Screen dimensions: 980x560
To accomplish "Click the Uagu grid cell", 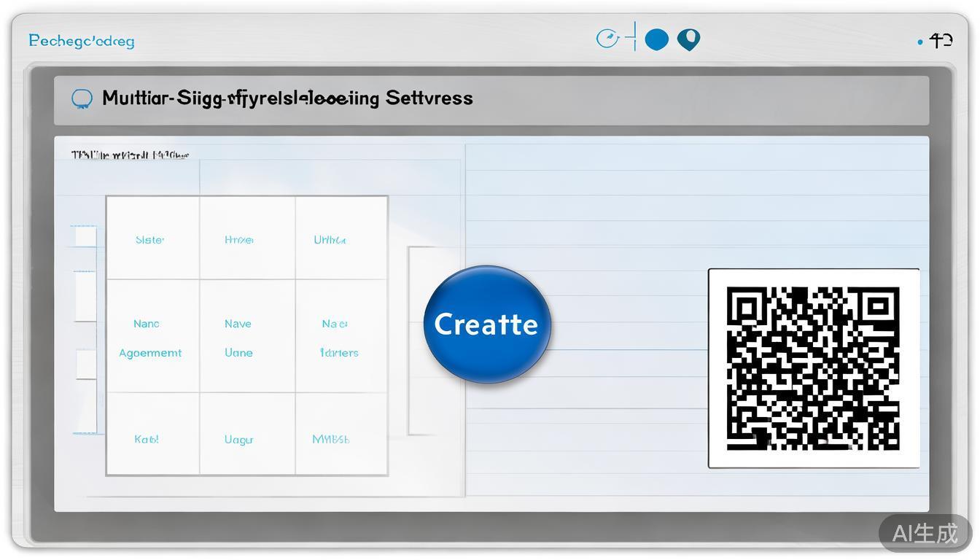I will (238, 440).
